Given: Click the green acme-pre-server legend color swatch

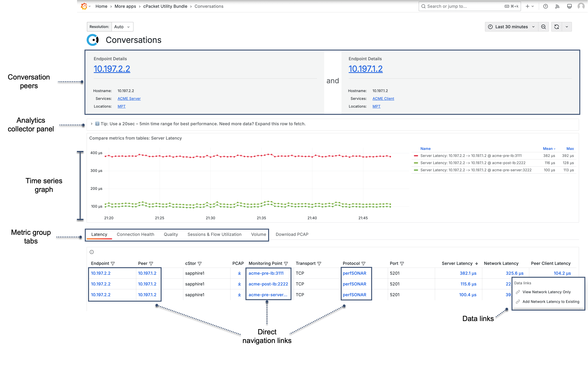Looking at the screenshot, I should click(x=416, y=170).
